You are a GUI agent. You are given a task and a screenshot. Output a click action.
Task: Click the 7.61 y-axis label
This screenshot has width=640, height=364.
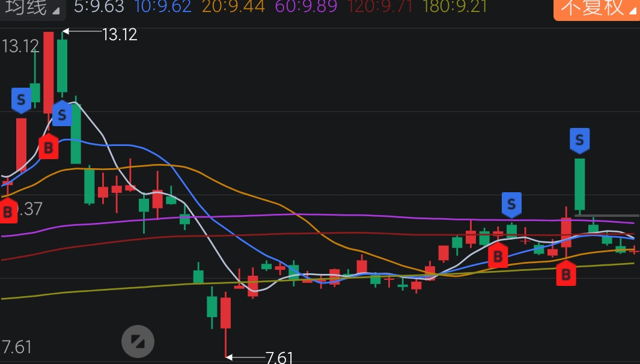(x=16, y=347)
